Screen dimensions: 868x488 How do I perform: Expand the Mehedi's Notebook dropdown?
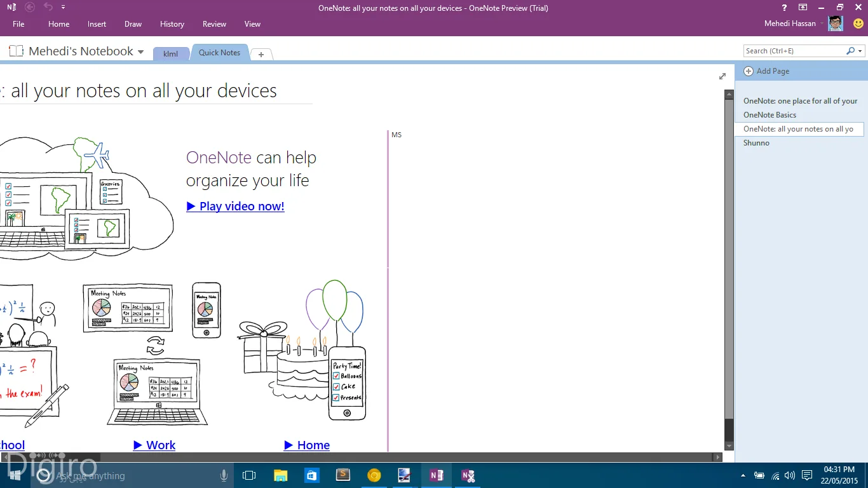[140, 52]
